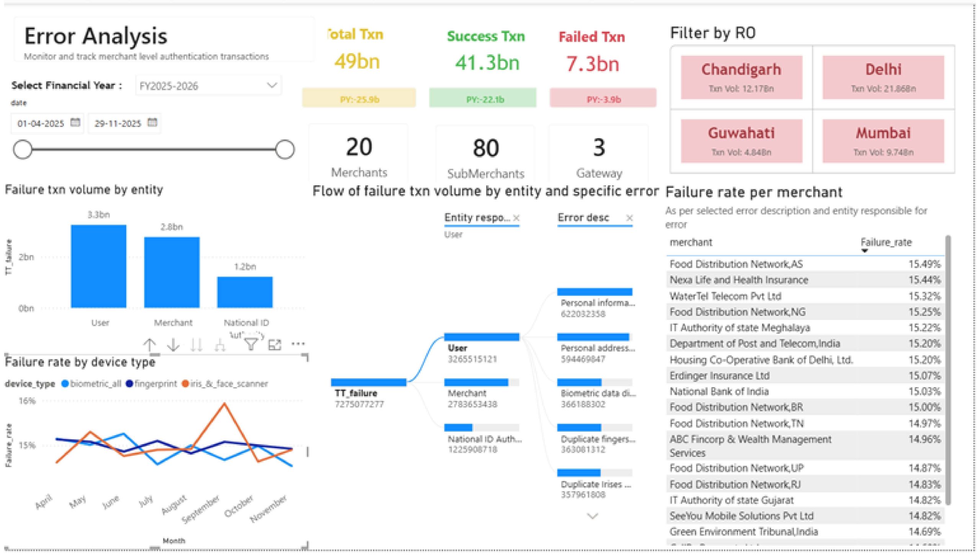Image resolution: width=980 pixels, height=556 pixels.
Task: Open the visual filter funnel icon
Action: click(x=251, y=344)
